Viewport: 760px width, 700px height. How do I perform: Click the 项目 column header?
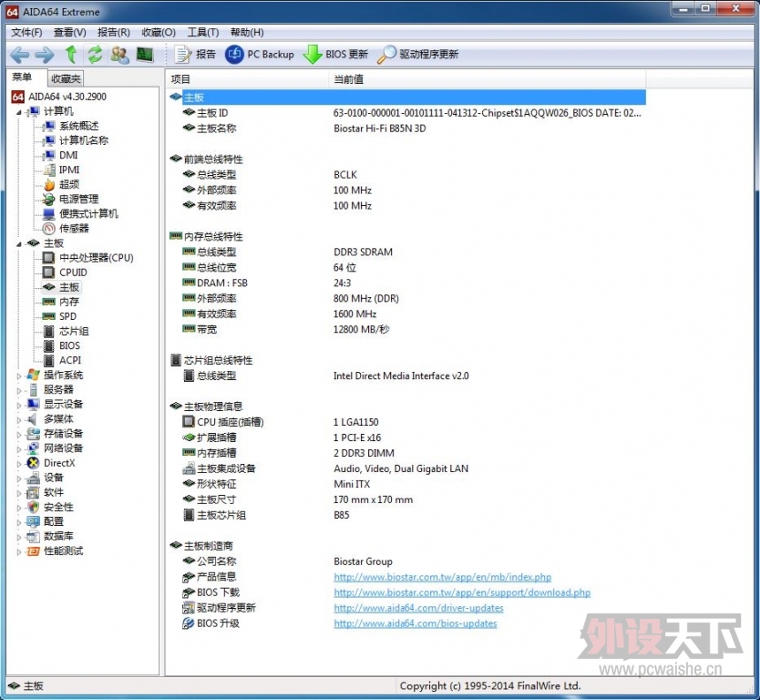(248, 79)
